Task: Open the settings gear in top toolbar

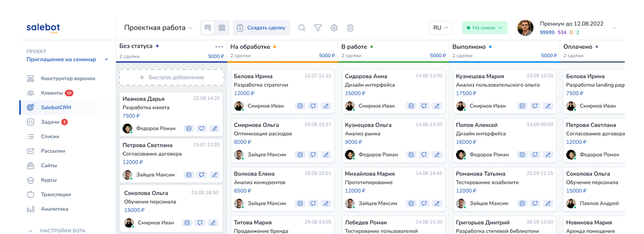Action: point(334,28)
